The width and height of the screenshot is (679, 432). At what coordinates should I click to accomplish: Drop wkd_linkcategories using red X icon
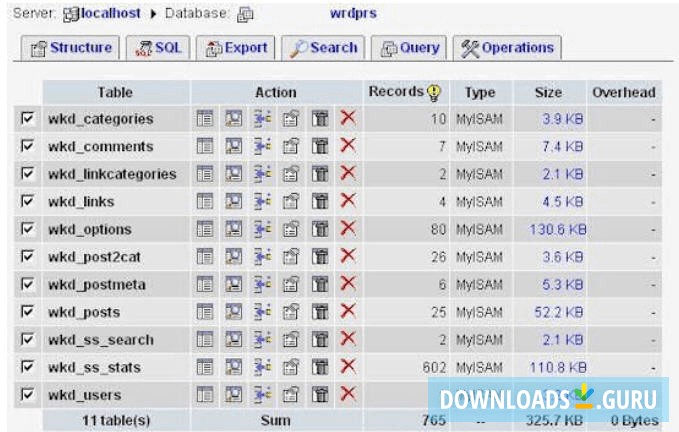coord(348,173)
